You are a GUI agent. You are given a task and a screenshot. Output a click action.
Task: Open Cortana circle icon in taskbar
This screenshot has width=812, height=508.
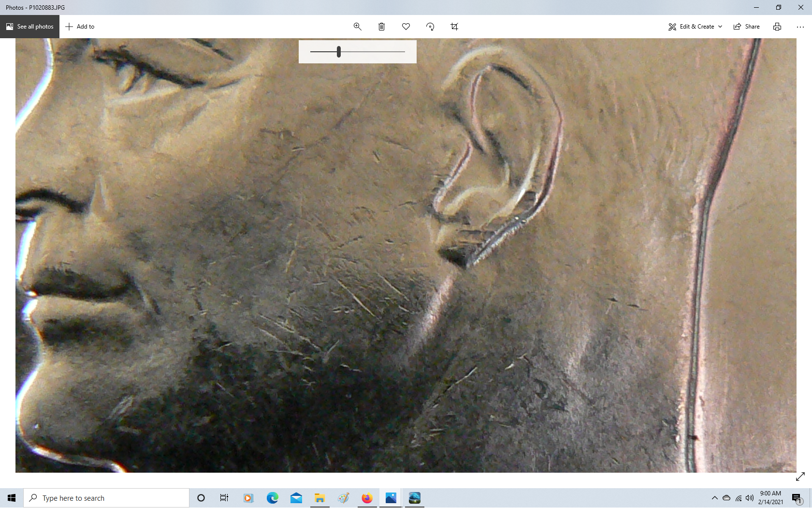(201, 498)
